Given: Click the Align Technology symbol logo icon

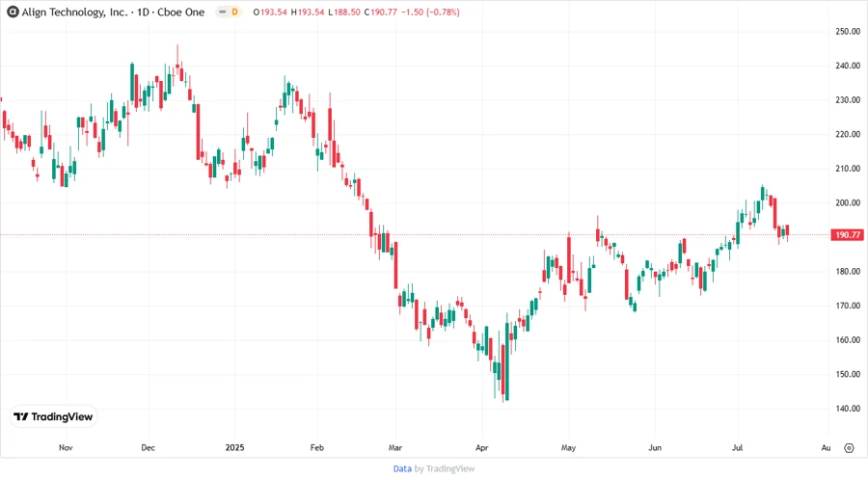Looking at the screenshot, I should [x=13, y=12].
